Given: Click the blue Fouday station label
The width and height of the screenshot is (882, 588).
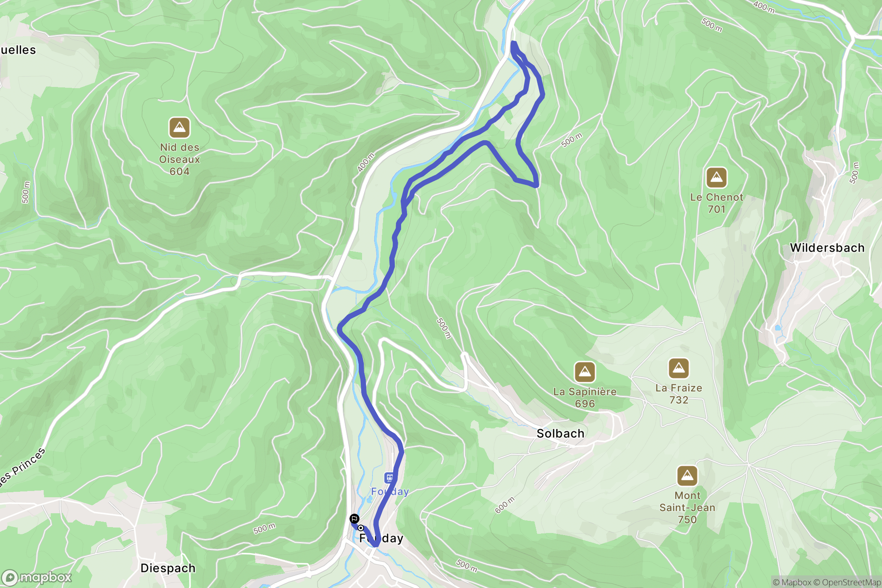Looking at the screenshot, I should (390, 491).
